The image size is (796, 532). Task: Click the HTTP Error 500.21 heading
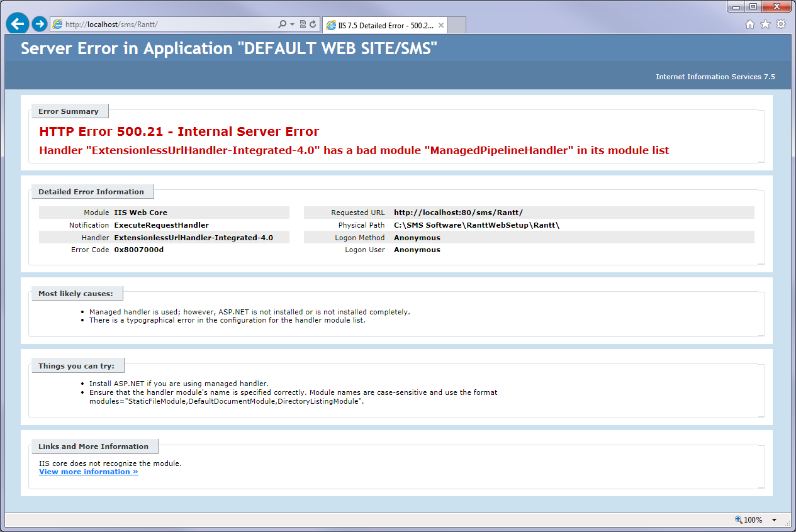pos(179,131)
